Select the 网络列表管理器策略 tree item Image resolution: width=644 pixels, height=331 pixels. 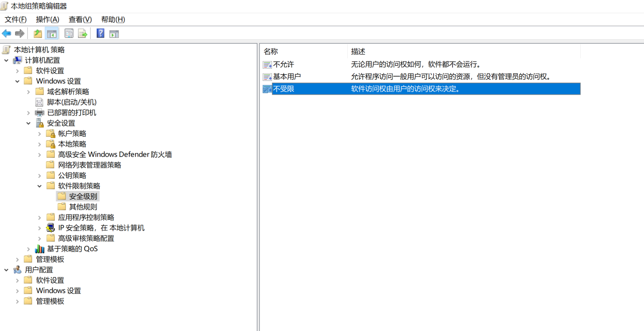click(90, 165)
